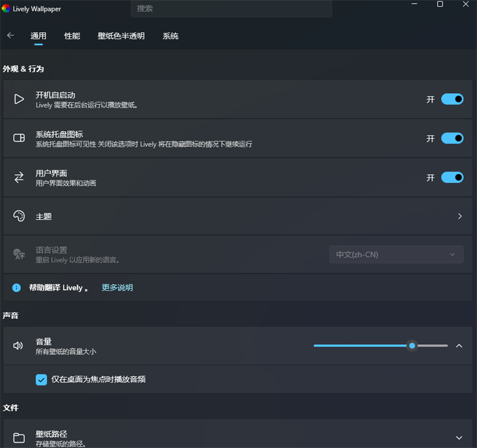This screenshot has height=448, width=477.
Task: Turn off the 开机自启动 toggle
Action: click(452, 99)
